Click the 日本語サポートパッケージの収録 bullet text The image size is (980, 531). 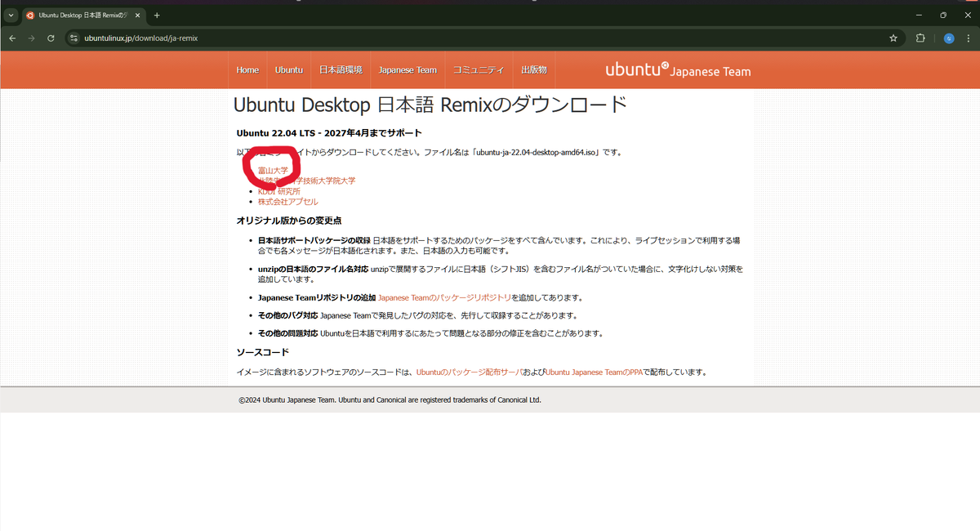coord(499,246)
